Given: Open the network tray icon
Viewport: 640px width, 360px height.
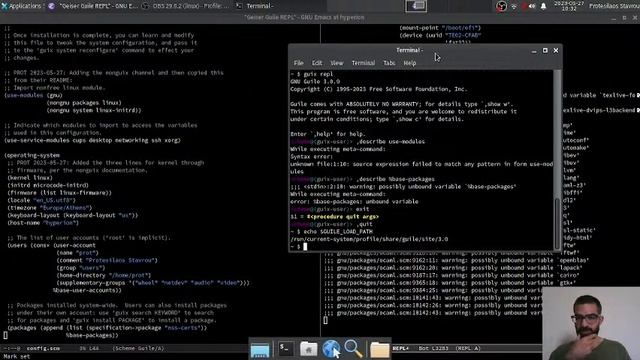Looking at the screenshot, I should click(514, 6).
